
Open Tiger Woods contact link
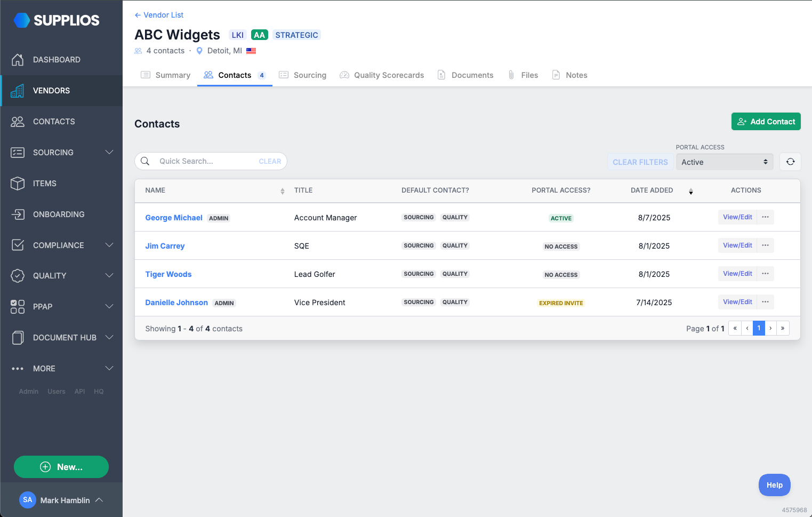[168, 274]
